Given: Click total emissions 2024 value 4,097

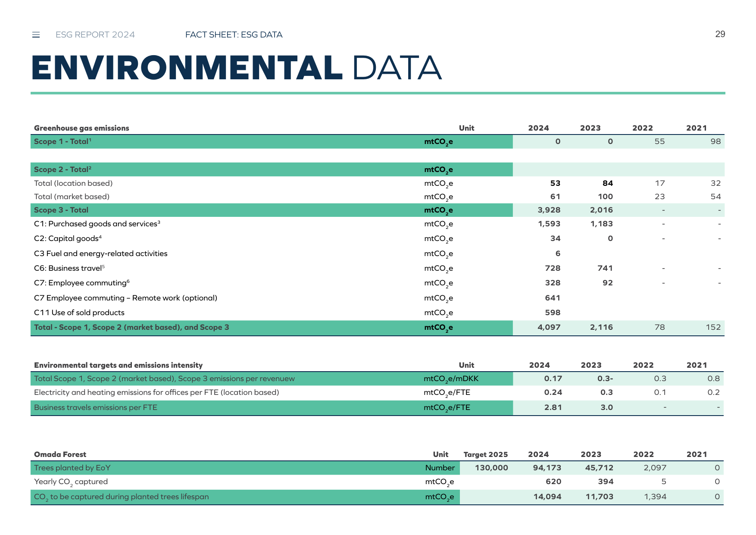Looking at the screenshot, I should tap(549, 327).
